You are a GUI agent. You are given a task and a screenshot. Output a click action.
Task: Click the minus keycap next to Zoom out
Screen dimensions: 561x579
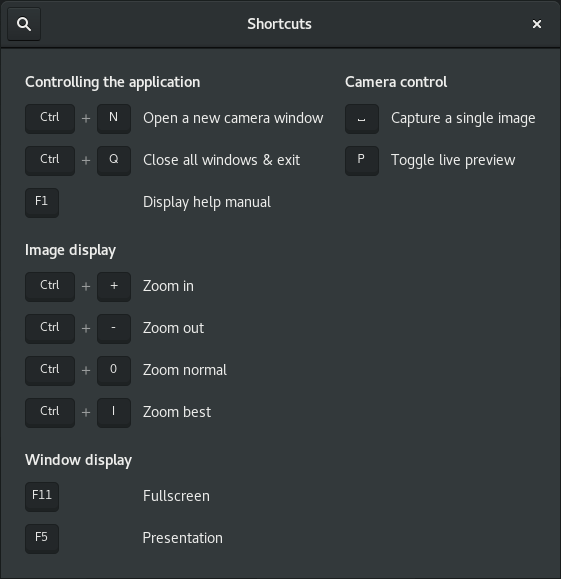[114, 329]
